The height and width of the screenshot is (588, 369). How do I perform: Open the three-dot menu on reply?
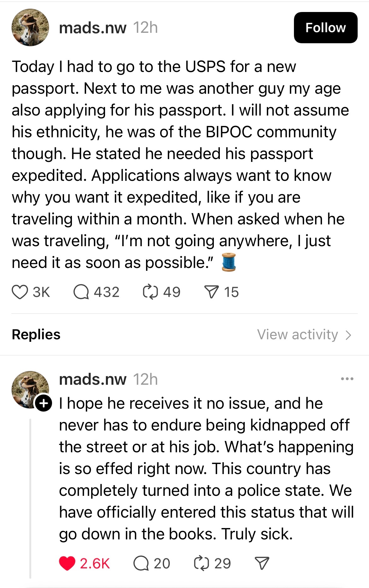click(x=347, y=379)
